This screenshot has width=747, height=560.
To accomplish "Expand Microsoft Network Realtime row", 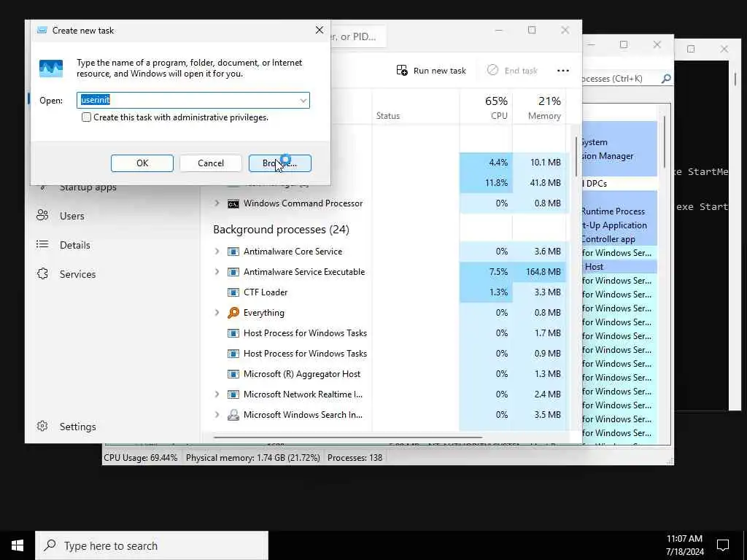I will point(217,394).
